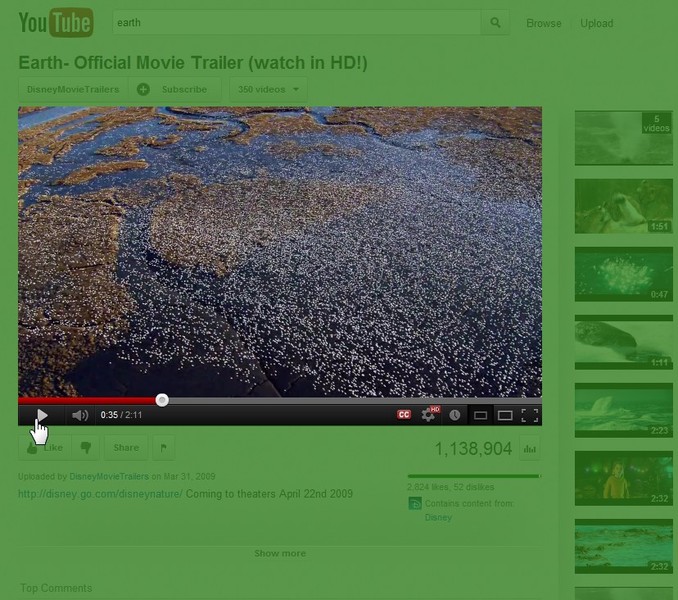Expand the 350 videos dropdown
The width and height of the screenshot is (678, 600).
point(268,89)
